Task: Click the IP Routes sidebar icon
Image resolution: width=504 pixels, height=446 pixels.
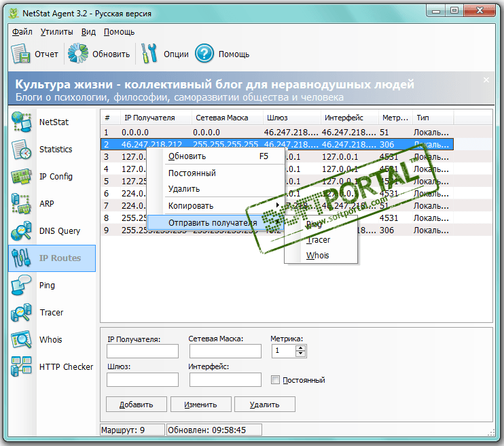Action: pos(22,258)
